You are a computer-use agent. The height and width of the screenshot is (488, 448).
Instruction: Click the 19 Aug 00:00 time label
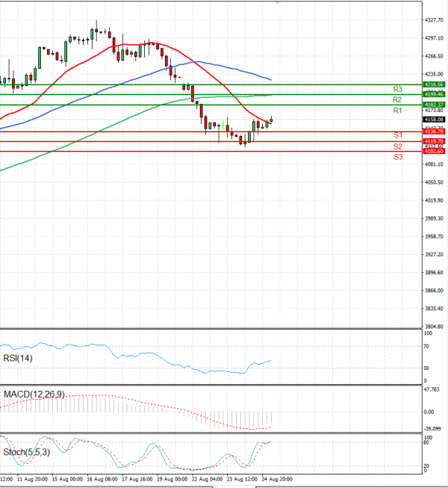tap(172, 479)
